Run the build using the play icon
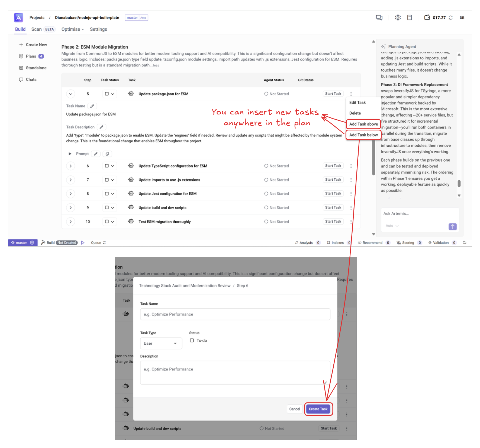This screenshot has width=480, height=448. [x=83, y=243]
